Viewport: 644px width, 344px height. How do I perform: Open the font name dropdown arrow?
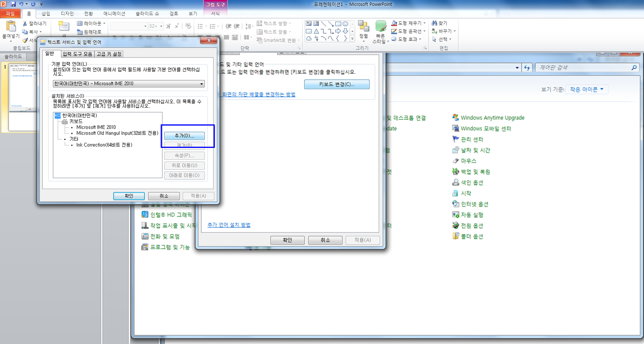[x=145, y=26]
